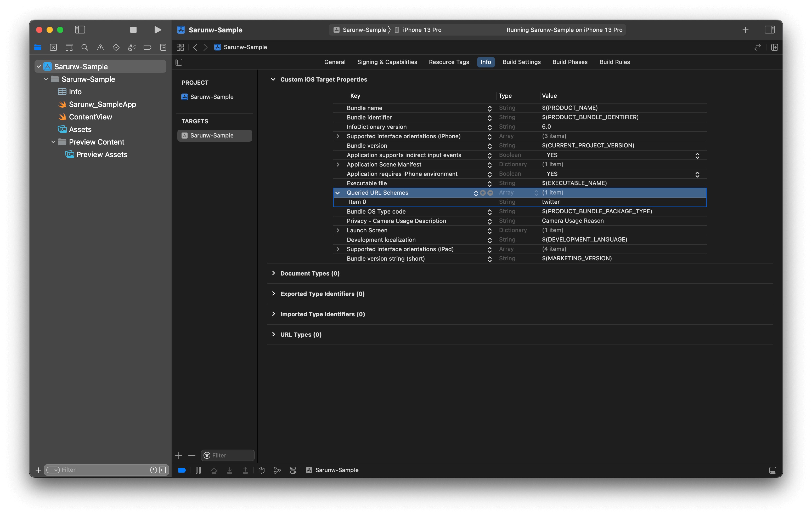Image resolution: width=812 pixels, height=516 pixels.
Task: Open the Issue navigator warning icon
Action: pos(100,48)
